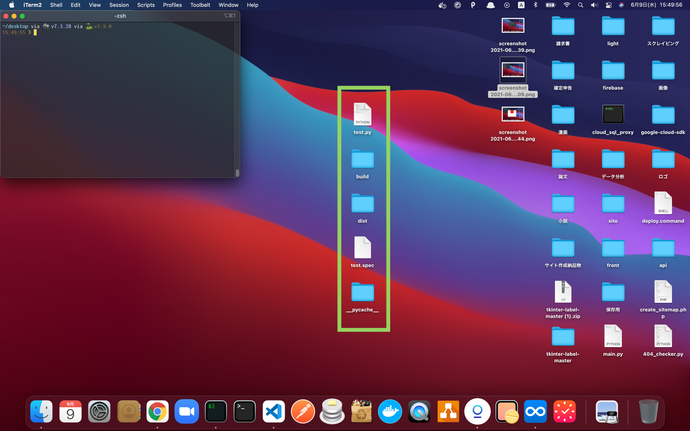Select the __pycache__ folder
The height and width of the screenshot is (431, 690).
[362, 292]
